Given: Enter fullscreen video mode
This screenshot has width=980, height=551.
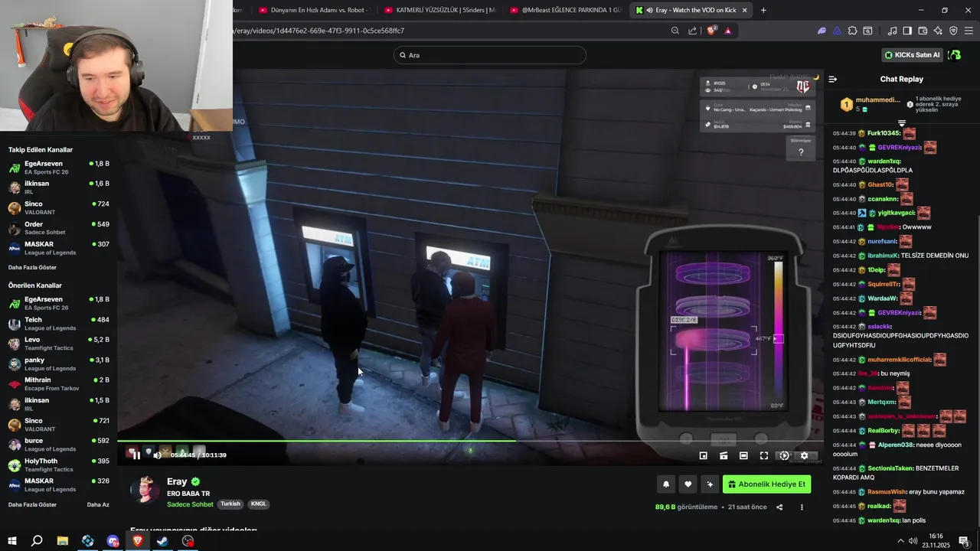Looking at the screenshot, I should click(764, 455).
